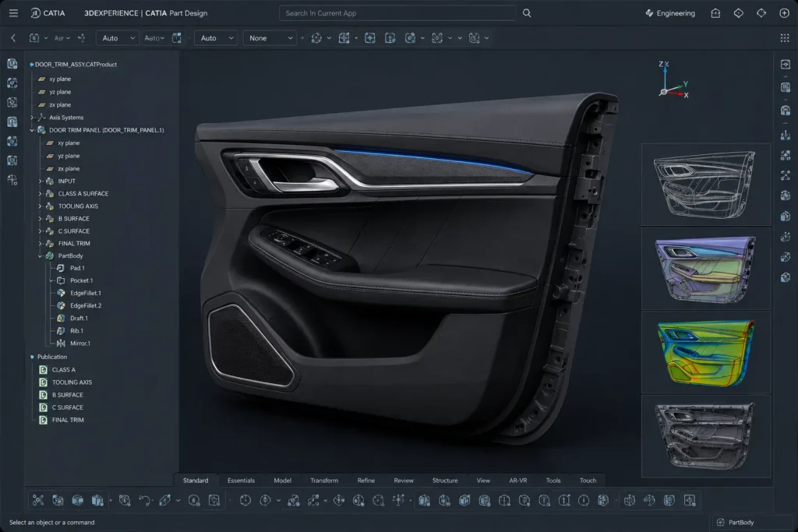Viewport: 798px width, 532px height.
Task: Expand the CLASS A SURFACE node
Action: click(x=41, y=194)
